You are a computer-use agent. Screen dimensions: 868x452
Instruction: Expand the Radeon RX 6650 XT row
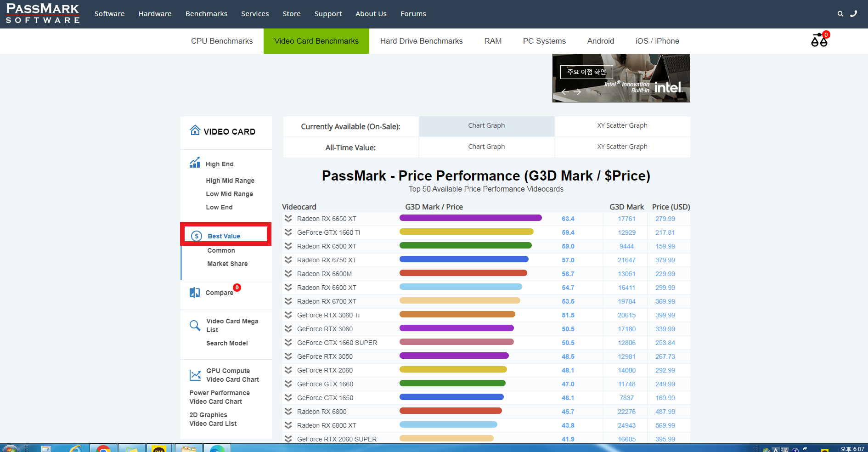tap(288, 219)
